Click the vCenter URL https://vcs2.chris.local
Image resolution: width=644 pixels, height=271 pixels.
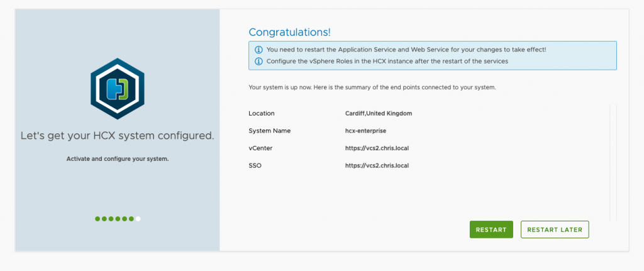coord(377,148)
